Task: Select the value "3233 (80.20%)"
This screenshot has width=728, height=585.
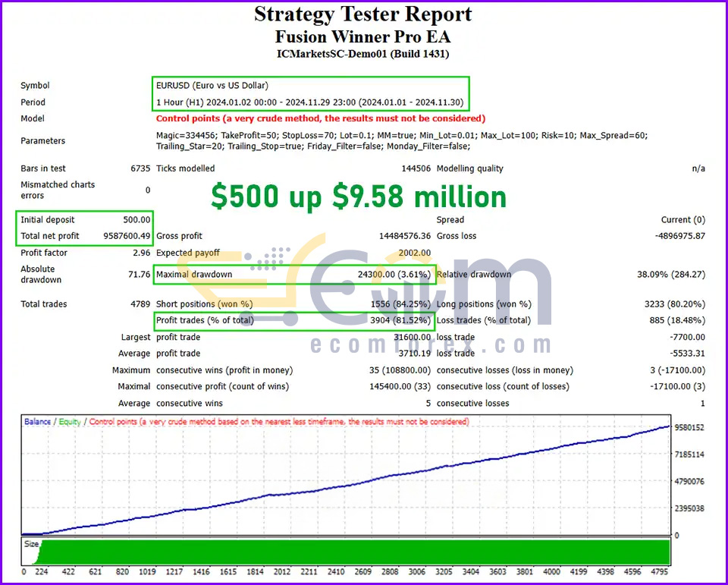Action: coord(675,304)
